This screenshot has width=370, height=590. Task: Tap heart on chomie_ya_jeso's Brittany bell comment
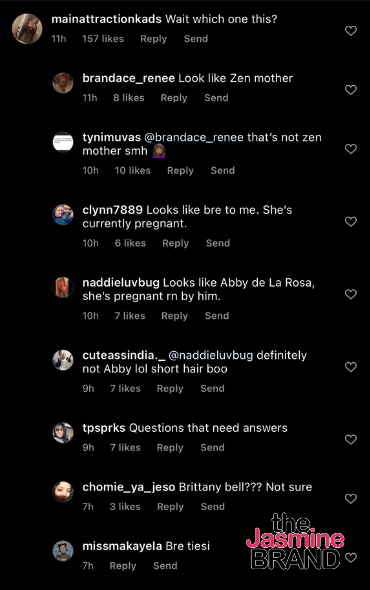coord(351,499)
